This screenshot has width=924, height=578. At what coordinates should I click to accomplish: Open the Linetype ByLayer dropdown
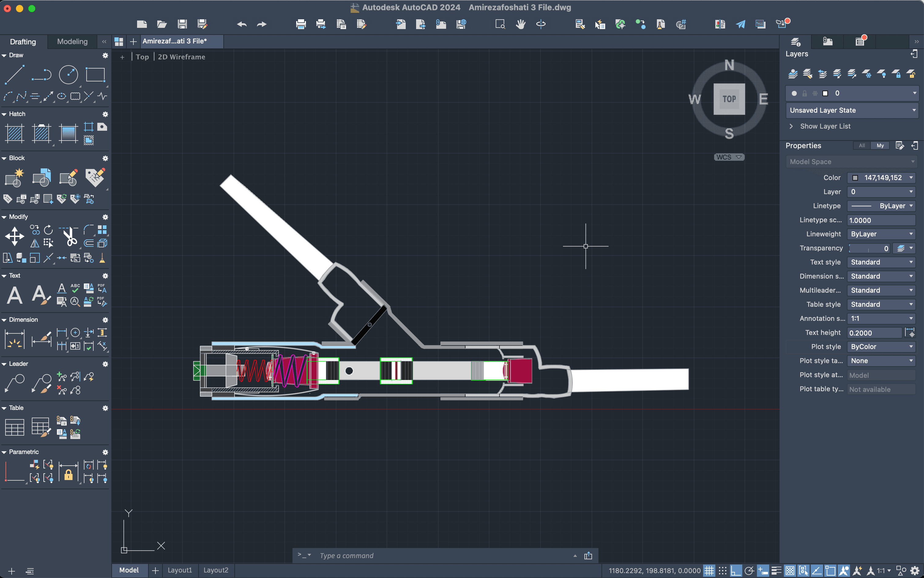click(881, 206)
